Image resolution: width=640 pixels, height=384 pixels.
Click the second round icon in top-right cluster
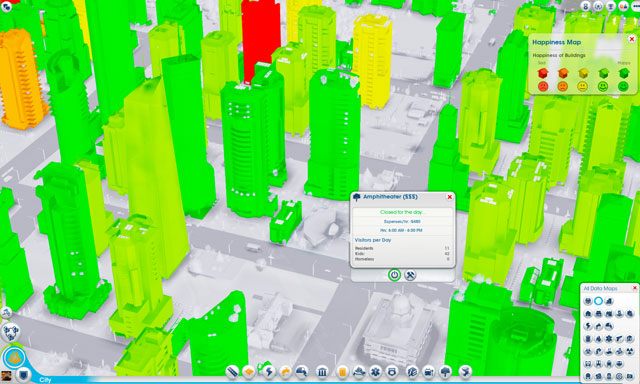pos(598,6)
